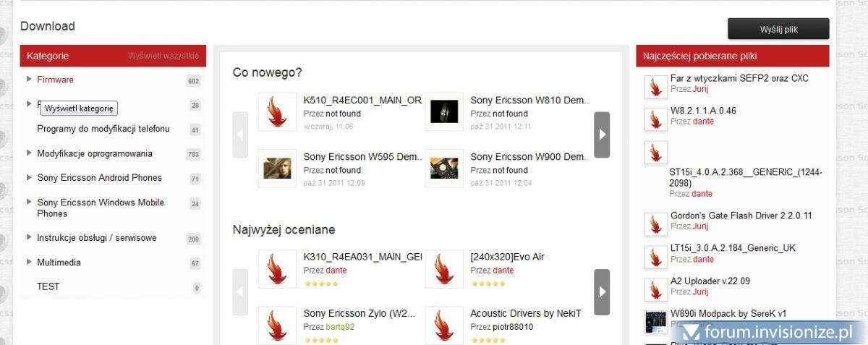Click flame icon of ST15i_4.0.A.2.368 file
The width and height of the screenshot is (868, 345).
(656, 153)
